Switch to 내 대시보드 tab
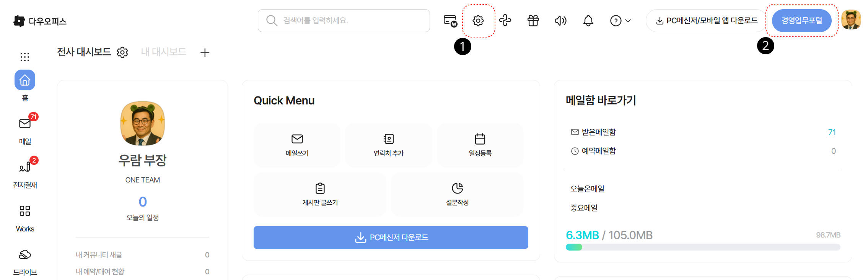The width and height of the screenshot is (868, 280). pos(163,52)
